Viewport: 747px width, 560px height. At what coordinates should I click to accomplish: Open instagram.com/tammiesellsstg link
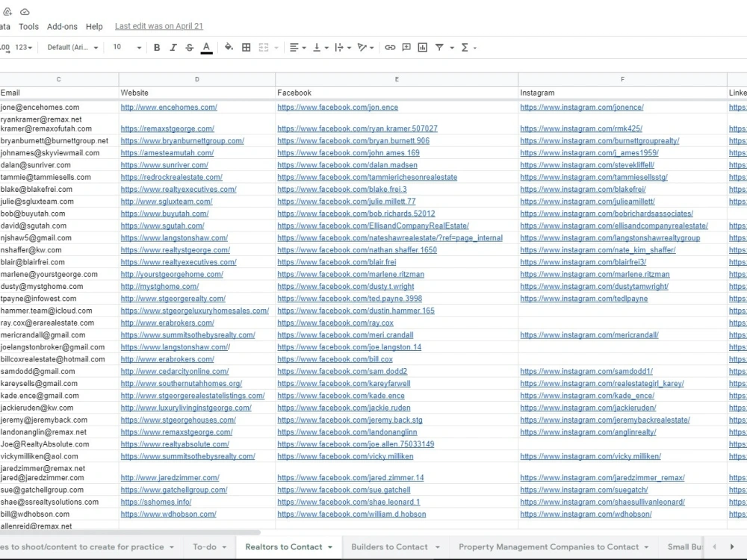[594, 177]
